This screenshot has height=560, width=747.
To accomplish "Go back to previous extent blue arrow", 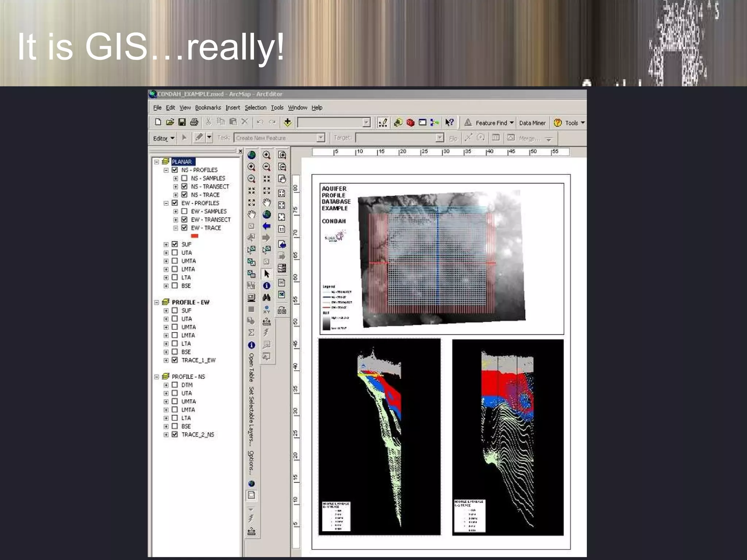I will point(267,226).
